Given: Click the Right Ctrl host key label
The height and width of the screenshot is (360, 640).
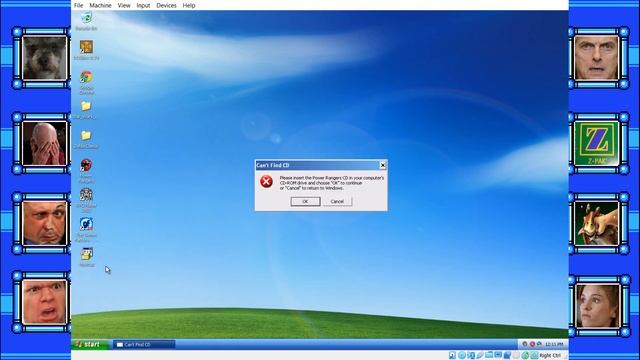Looking at the screenshot, I should pos(550,356).
